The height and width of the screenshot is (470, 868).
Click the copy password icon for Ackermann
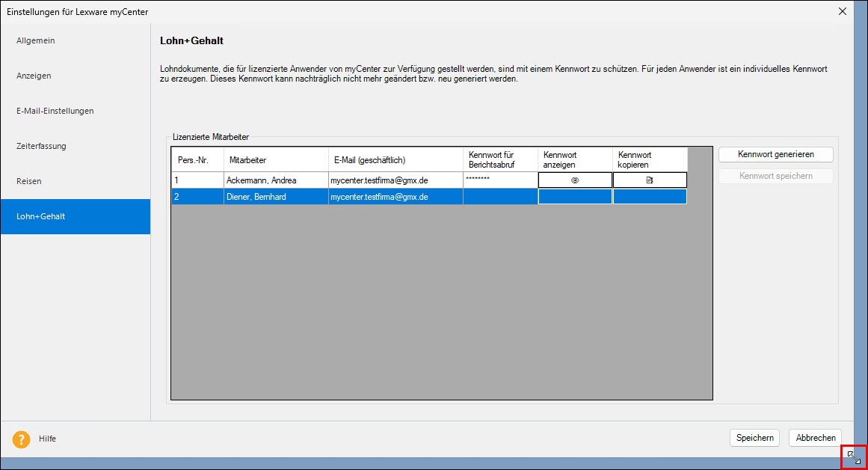(650, 180)
